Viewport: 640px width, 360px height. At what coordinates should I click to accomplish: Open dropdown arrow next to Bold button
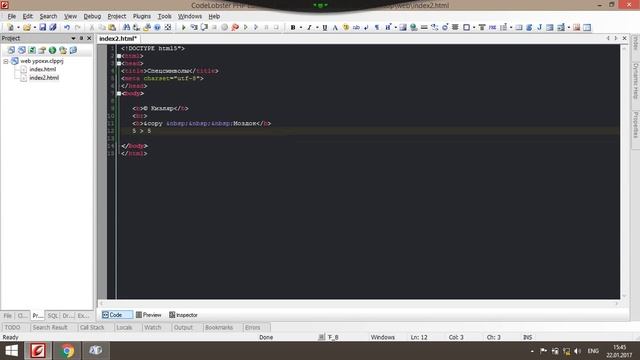click(x=301, y=27)
